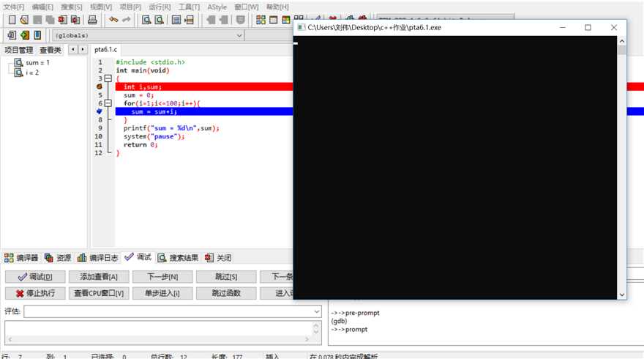Click the 添加查看[A] button
The height and width of the screenshot is (359, 644).
point(99,277)
